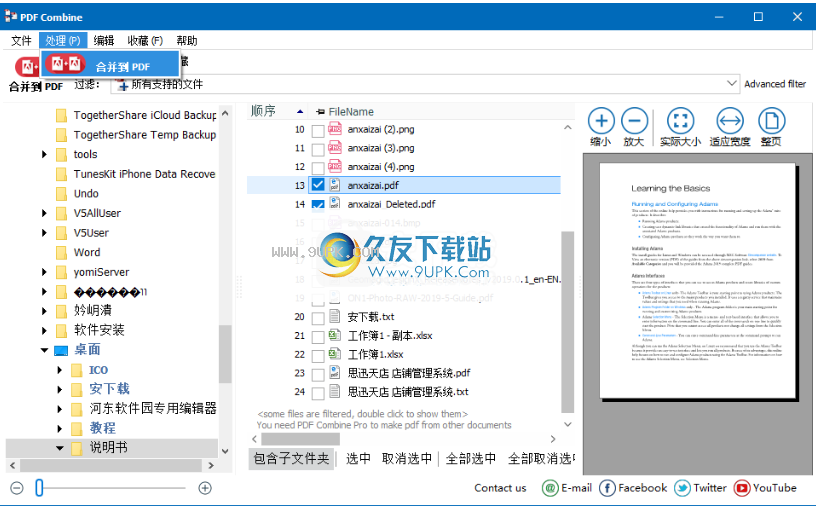
Task: Select the TunesKit iPhone Data Recovery folder
Action: pos(144,174)
